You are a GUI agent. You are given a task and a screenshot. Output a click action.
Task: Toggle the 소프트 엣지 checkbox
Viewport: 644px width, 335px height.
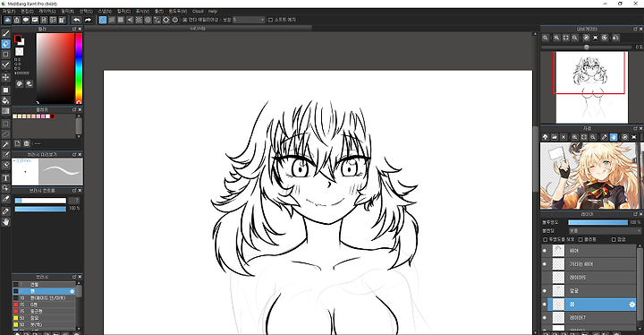(x=270, y=20)
